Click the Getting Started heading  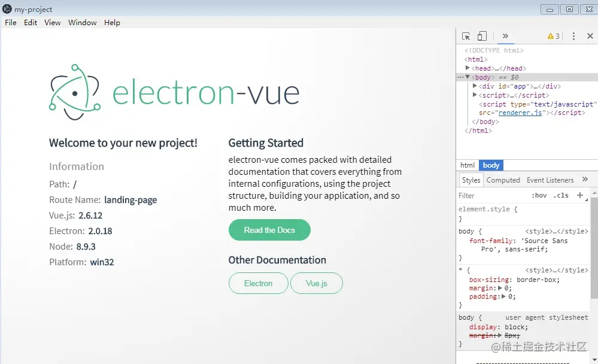(266, 142)
